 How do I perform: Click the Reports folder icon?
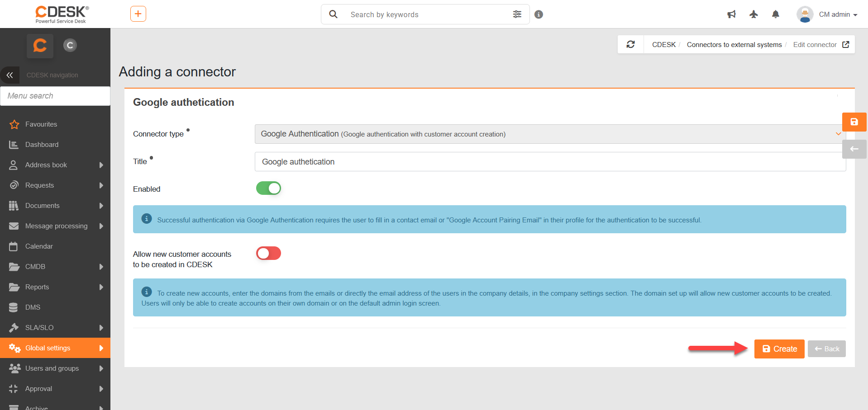point(14,287)
